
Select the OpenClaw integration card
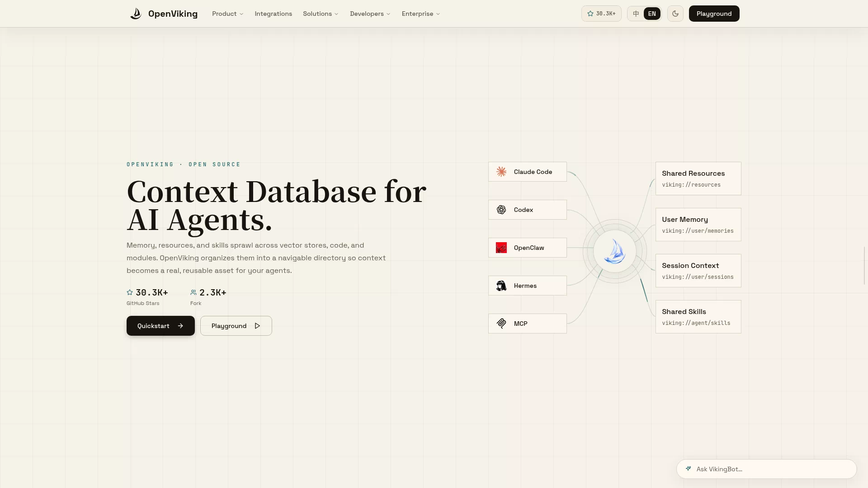point(528,248)
